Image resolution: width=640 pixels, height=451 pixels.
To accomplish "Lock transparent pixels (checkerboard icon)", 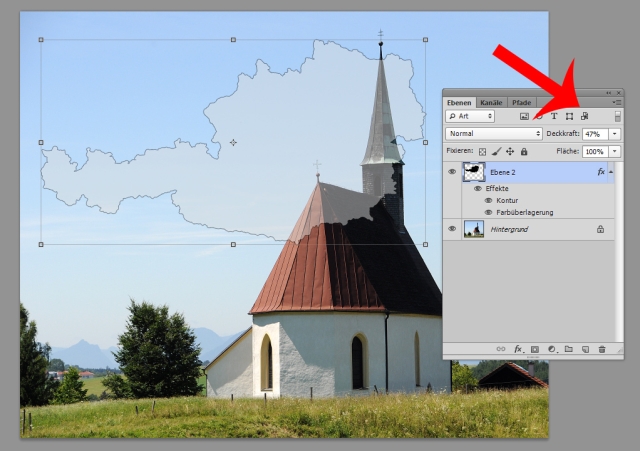I will 482,152.
